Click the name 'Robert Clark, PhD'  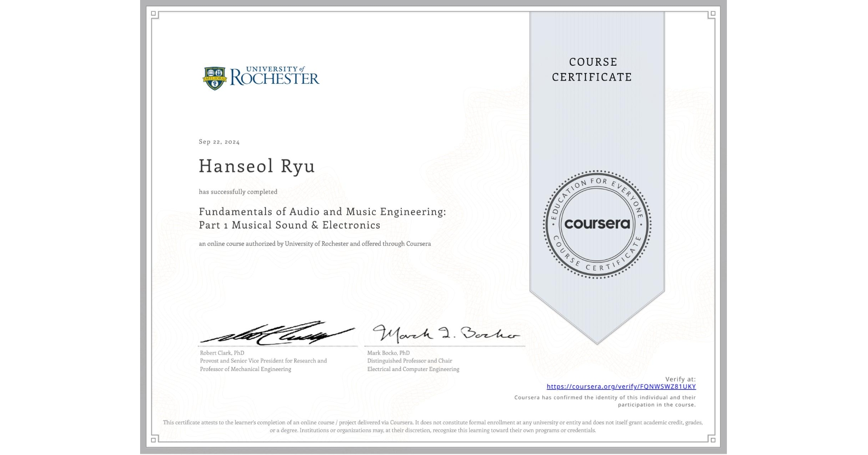coord(222,353)
